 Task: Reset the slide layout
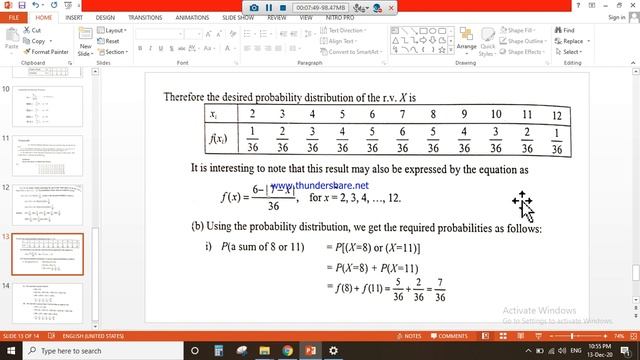(109, 41)
